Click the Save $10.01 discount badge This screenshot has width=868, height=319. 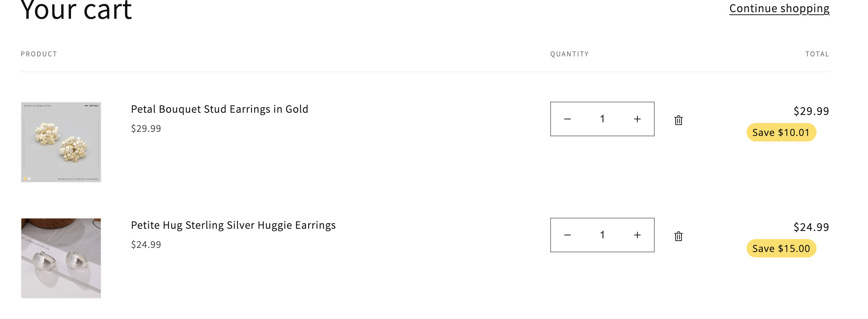(x=781, y=133)
